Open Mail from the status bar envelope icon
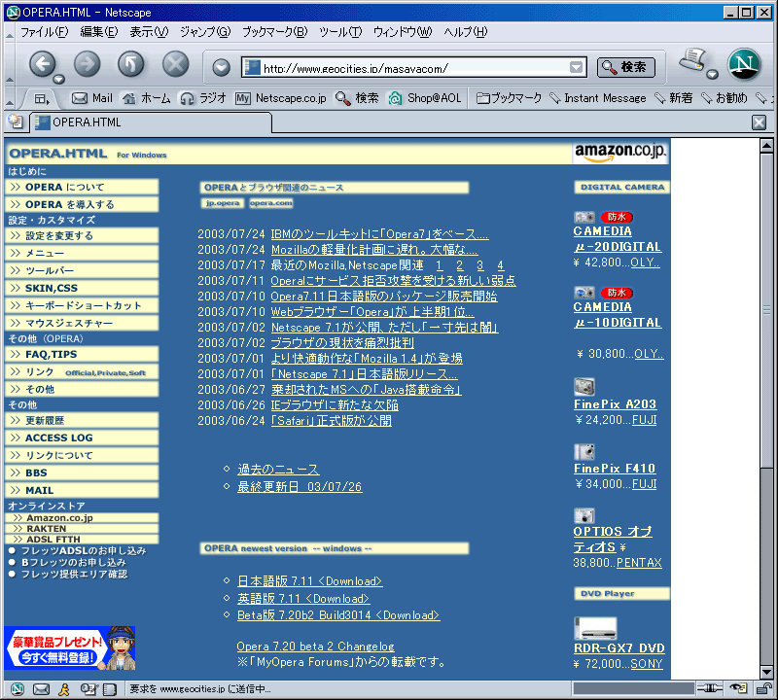778x700 pixels. tap(41, 688)
